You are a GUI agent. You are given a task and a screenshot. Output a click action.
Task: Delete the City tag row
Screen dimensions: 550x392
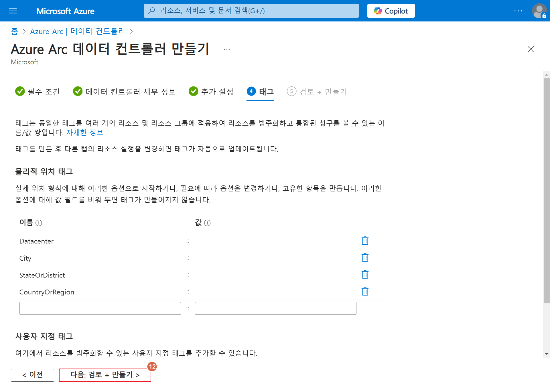365,258
